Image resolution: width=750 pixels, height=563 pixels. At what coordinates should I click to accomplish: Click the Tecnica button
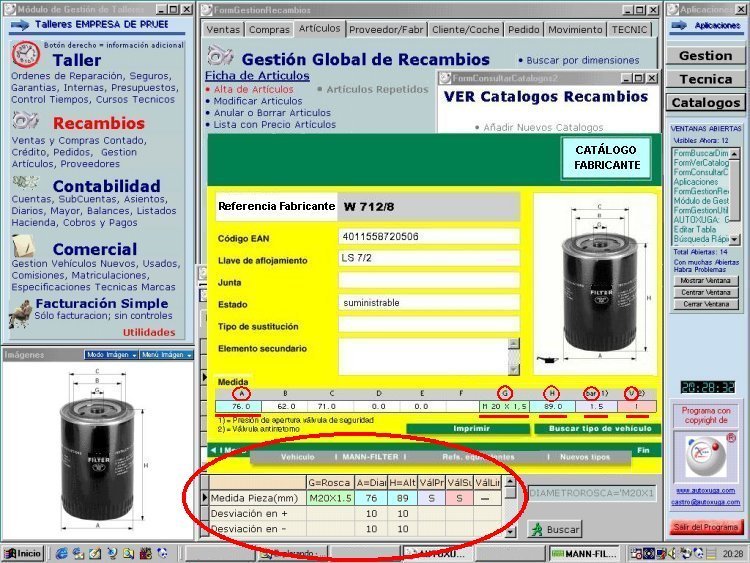tap(706, 79)
